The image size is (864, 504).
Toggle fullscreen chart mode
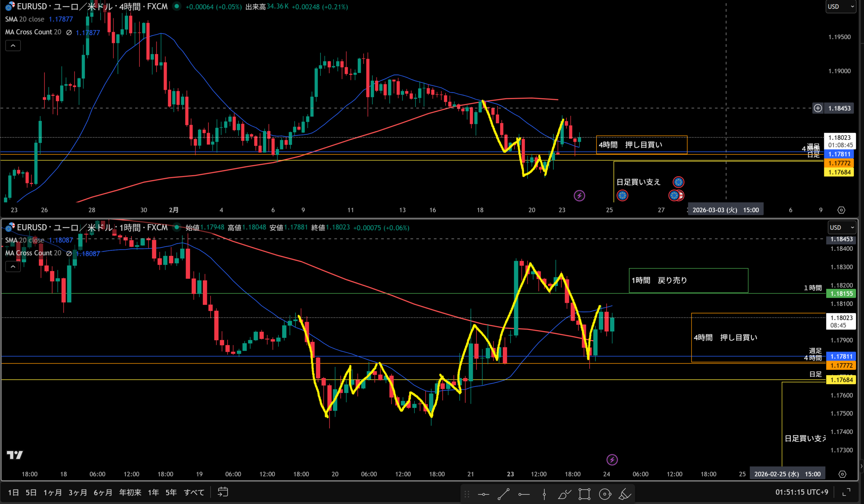(846, 492)
